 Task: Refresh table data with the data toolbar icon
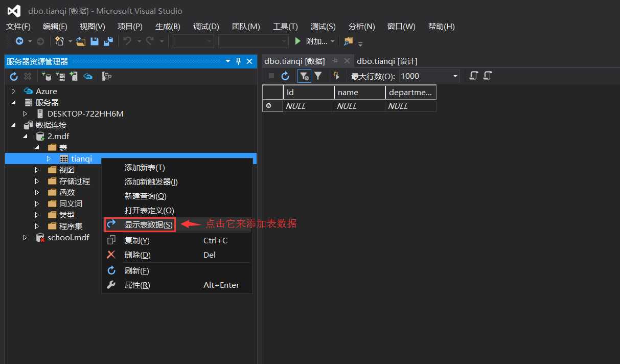click(x=285, y=76)
